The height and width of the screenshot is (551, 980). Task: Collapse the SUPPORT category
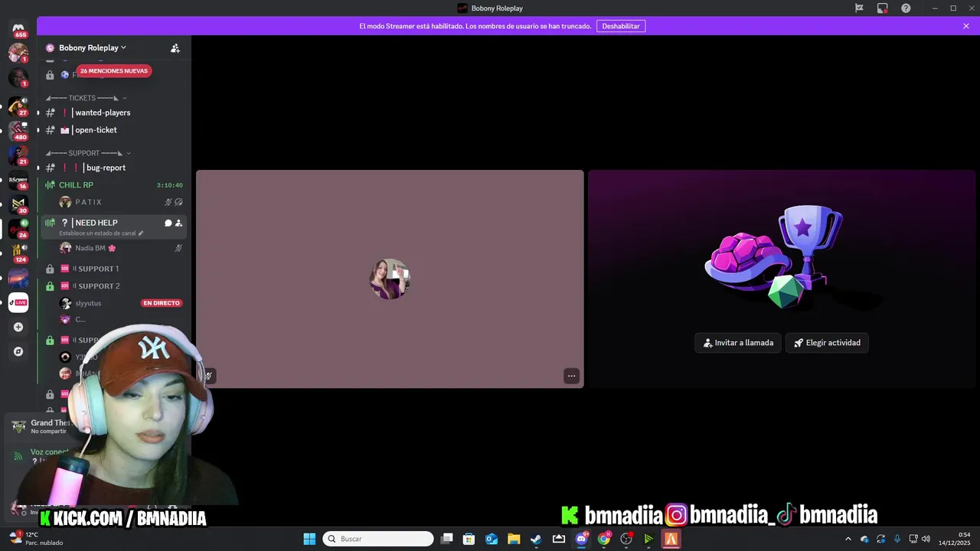[x=88, y=153]
